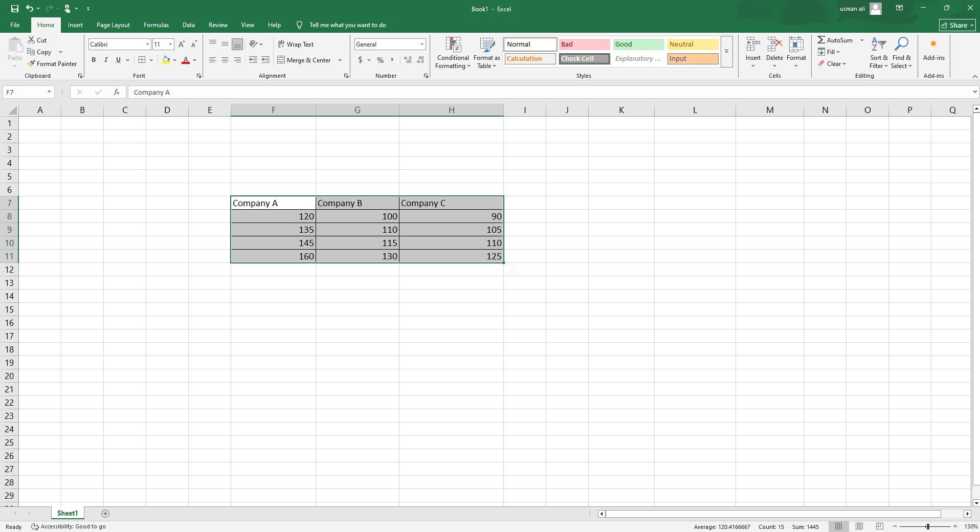Select the Sheet1 tab
This screenshot has width=980, height=532.
pyautogui.click(x=68, y=513)
